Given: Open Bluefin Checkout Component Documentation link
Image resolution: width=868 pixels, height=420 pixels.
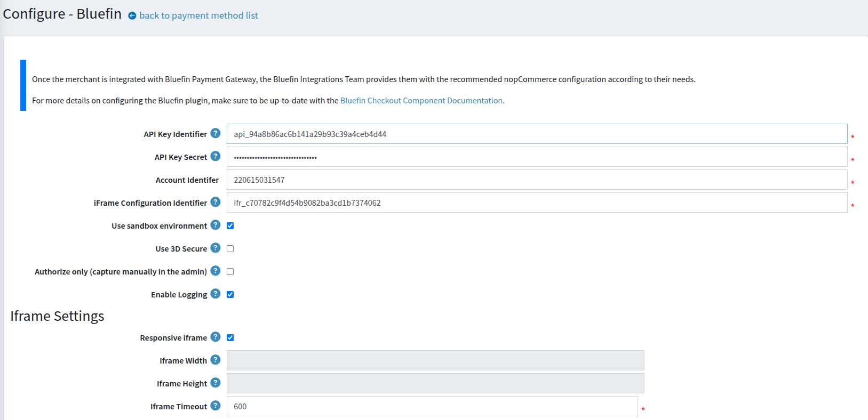Looking at the screenshot, I should [x=422, y=101].
